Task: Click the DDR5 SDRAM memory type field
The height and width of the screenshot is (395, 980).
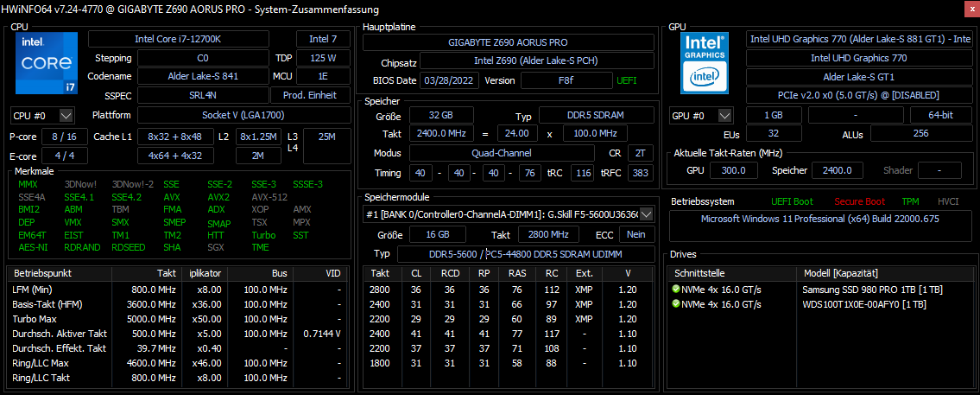Action: click(597, 115)
